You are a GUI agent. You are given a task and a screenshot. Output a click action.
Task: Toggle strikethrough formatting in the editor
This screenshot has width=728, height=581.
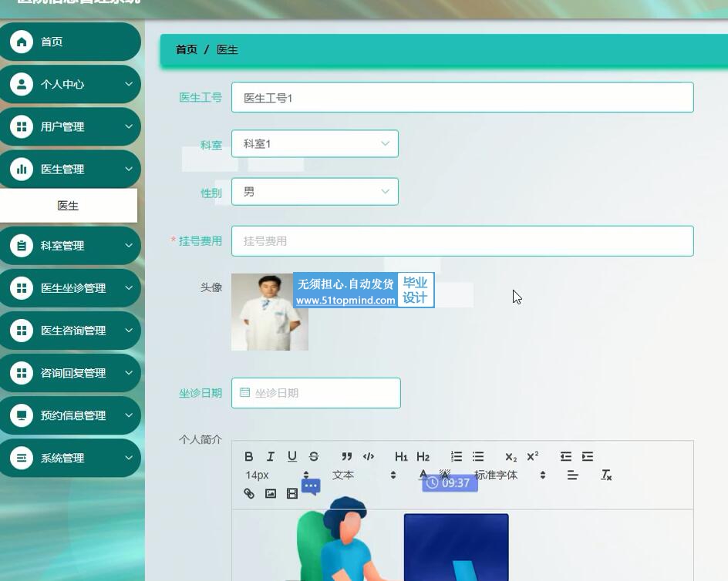314,457
